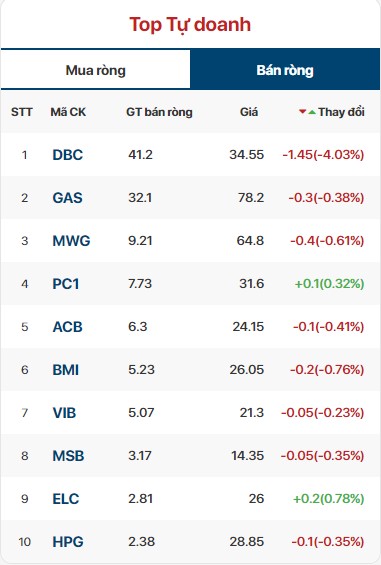Open the PC1 stock code
This screenshot has width=381, height=565.
[65, 284]
